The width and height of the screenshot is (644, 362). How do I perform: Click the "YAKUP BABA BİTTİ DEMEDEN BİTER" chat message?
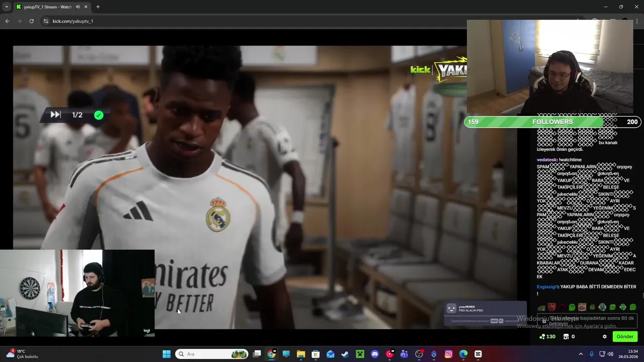[598, 287]
